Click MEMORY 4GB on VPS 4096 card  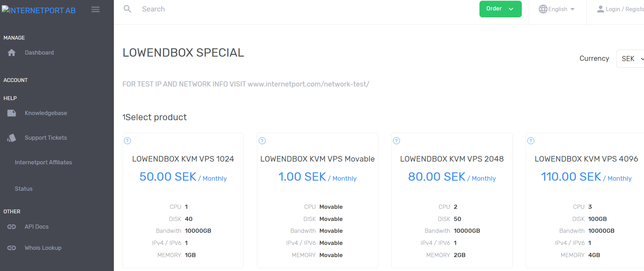(x=580, y=255)
